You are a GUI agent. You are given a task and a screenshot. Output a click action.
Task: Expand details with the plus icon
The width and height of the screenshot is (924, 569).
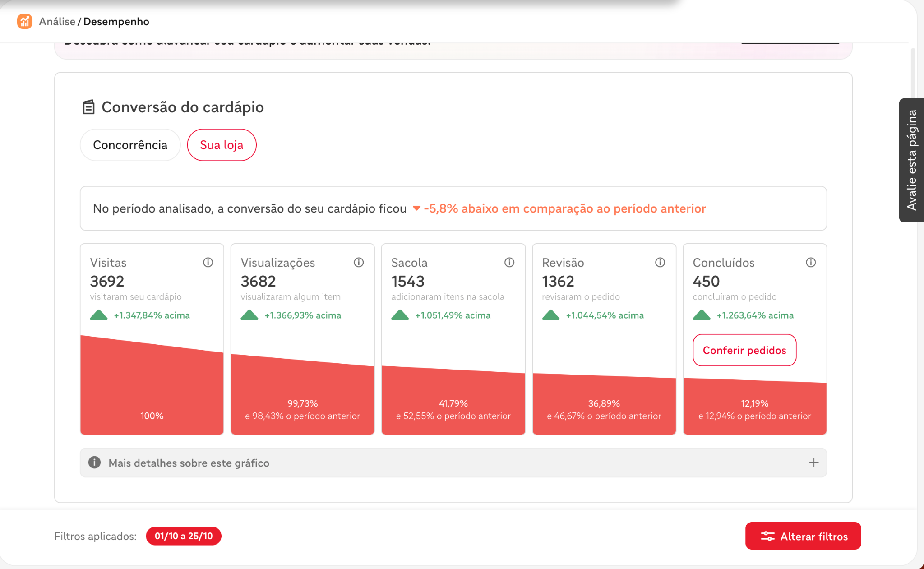tap(813, 463)
